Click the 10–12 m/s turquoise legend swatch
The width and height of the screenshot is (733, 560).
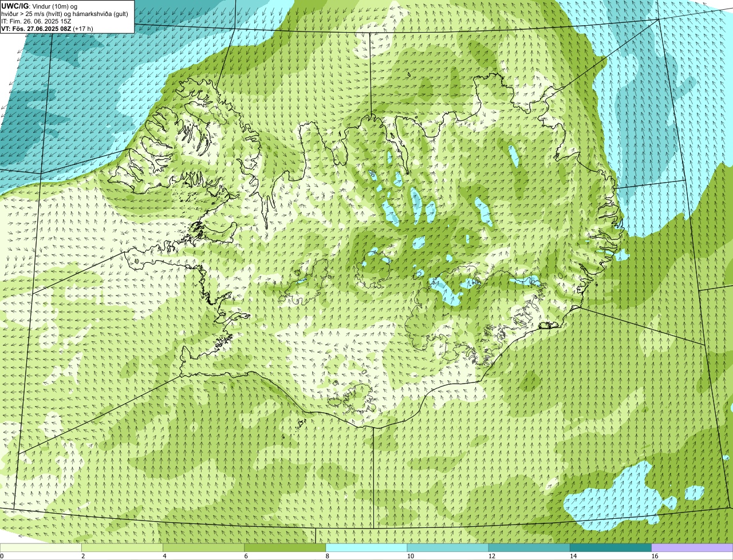(x=448, y=548)
